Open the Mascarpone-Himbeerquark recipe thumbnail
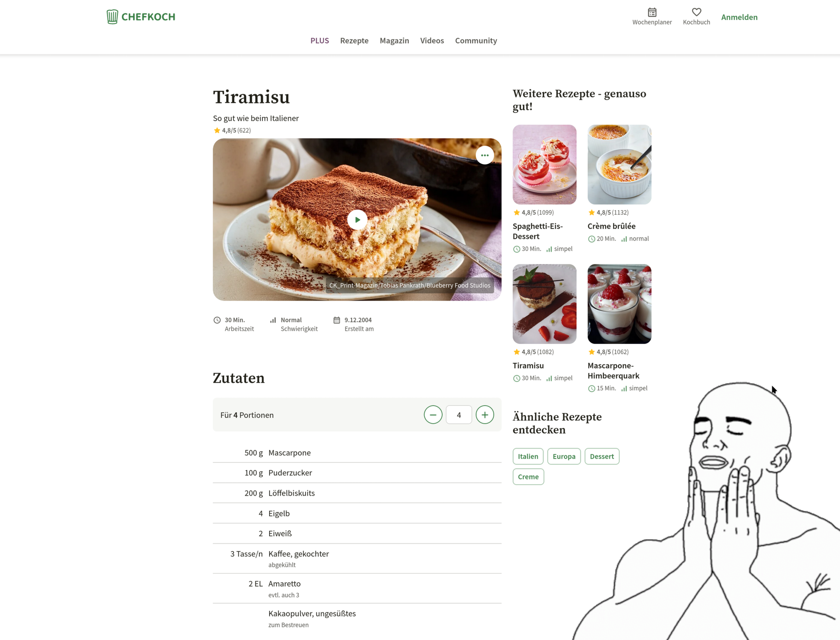The height and width of the screenshot is (640, 840). tap(619, 304)
